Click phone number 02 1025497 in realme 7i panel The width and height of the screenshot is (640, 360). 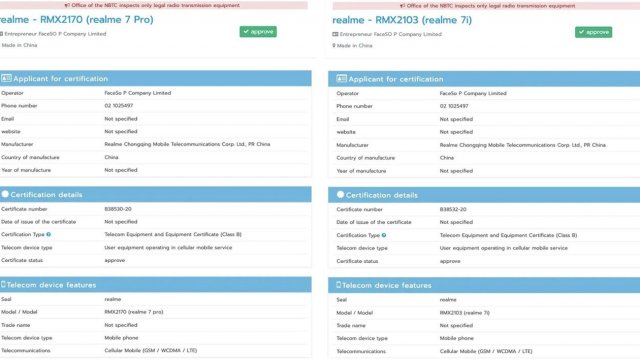pos(454,106)
